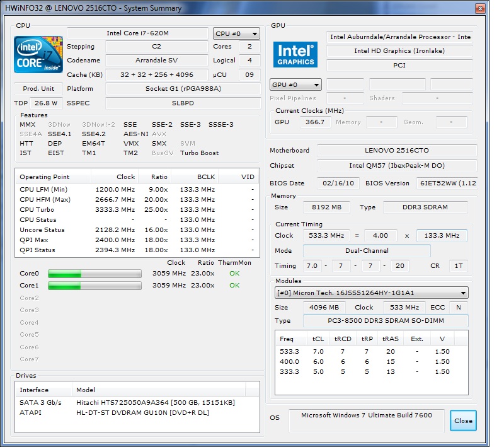Click the SSE4.2 feature label
Screen dimensions: 504x447
tap(94, 134)
